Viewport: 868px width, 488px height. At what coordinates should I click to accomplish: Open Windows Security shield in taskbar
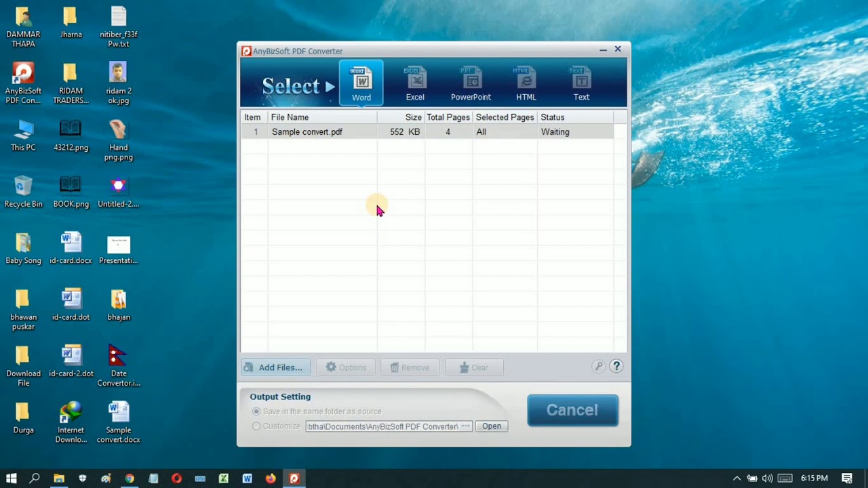click(x=83, y=479)
